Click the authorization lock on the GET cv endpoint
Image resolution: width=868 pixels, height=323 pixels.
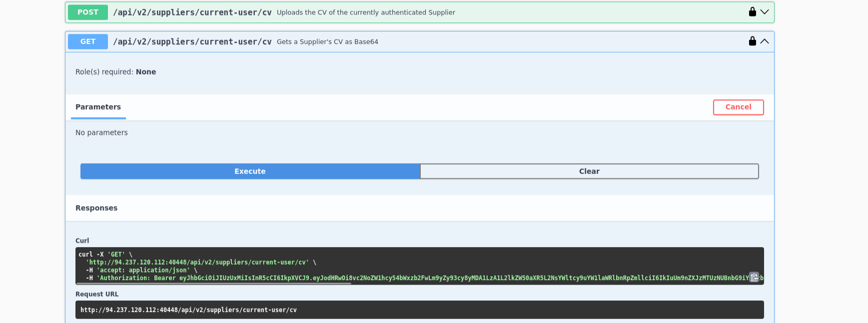(x=752, y=41)
